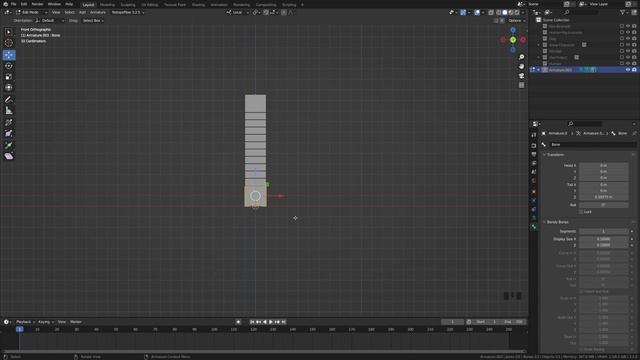Click the red X axis gizmo ball
Screen dimensions: 640x360
523,40
